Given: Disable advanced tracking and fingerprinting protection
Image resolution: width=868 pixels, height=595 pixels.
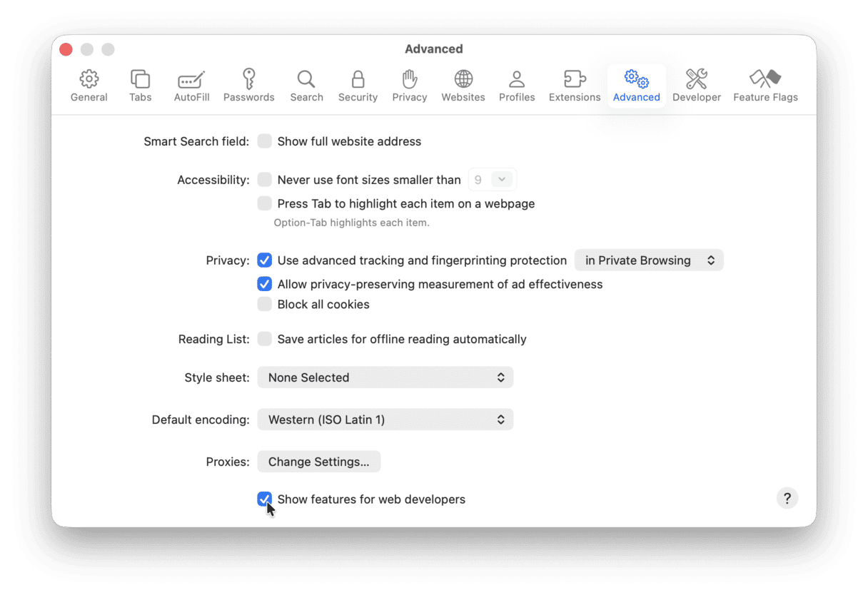Looking at the screenshot, I should click(265, 260).
